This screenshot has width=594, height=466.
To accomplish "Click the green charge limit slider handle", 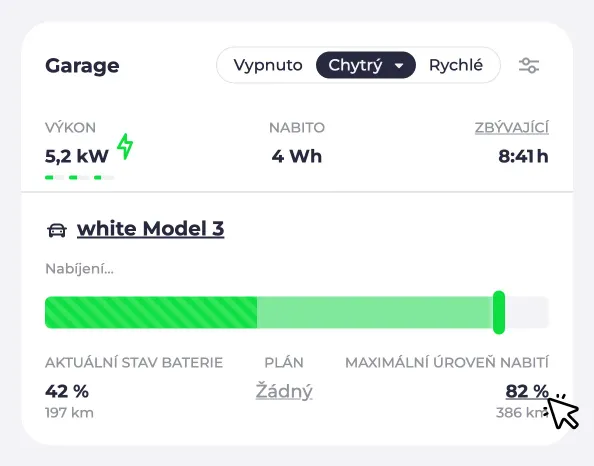I will (x=499, y=312).
